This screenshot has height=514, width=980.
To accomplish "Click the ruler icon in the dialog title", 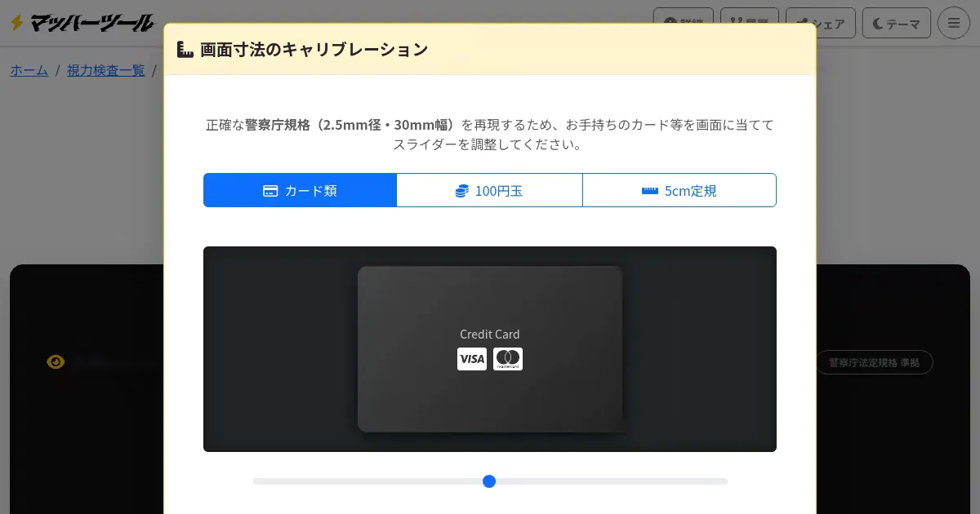I will tap(185, 50).
